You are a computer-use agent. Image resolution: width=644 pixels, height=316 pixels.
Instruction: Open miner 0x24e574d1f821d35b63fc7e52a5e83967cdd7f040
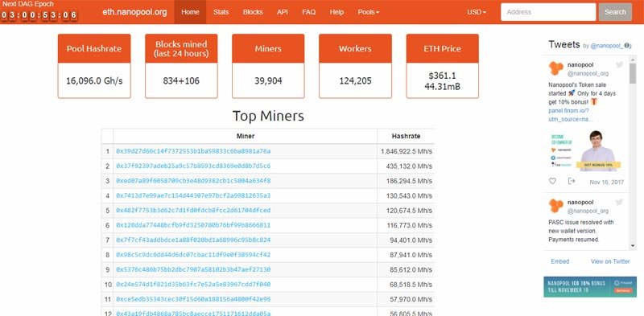pos(193,284)
